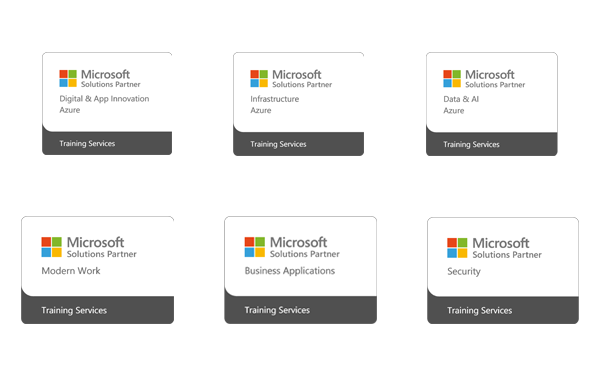Click Training Services bar on Data & AI badge
Viewport: 600px width, 371px height.
pyautogui.click(x=492, y=144)
